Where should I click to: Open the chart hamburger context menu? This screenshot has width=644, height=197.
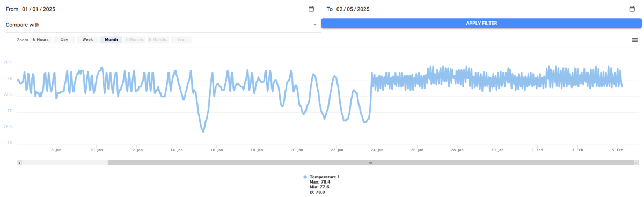(635, 40)
